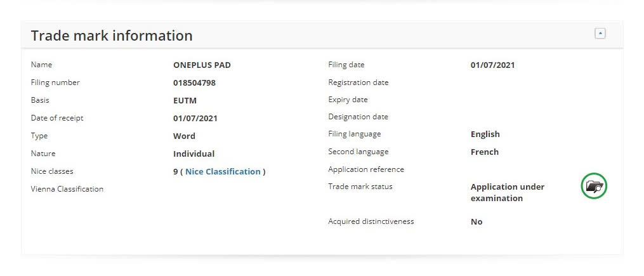The image size is (644, 276).
Task: Click the Acquired distinctiveness No value
Action: tap(476, 221)
